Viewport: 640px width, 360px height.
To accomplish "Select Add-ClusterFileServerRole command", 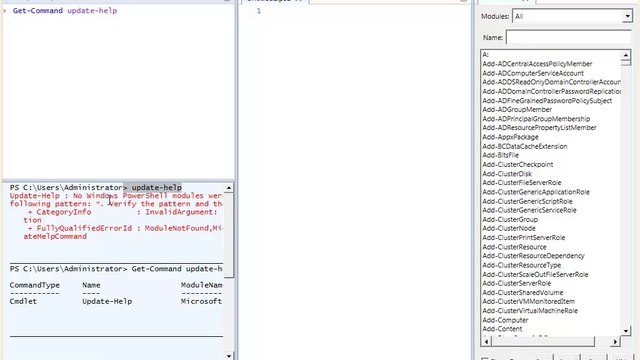I will click(522, 182).
